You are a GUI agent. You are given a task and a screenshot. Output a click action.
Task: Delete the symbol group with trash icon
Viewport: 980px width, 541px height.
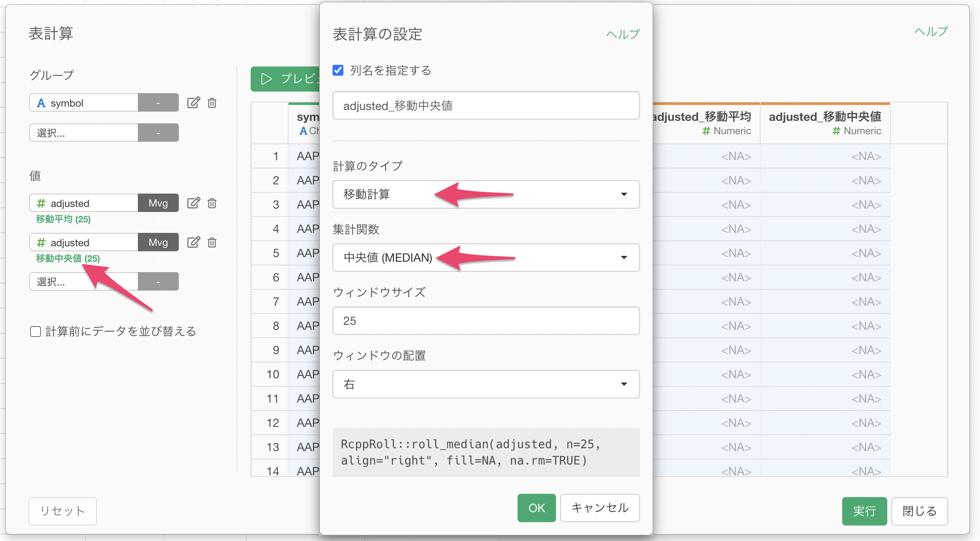pos(212,102)
